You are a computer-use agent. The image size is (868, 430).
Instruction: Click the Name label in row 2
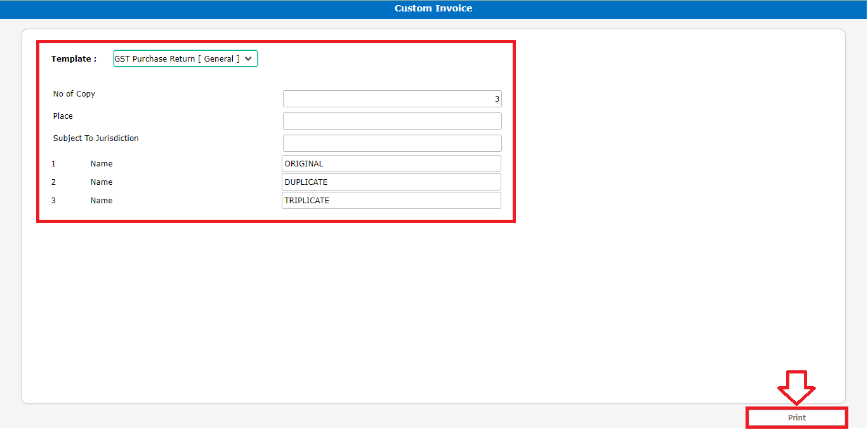(x=102, y=182)
